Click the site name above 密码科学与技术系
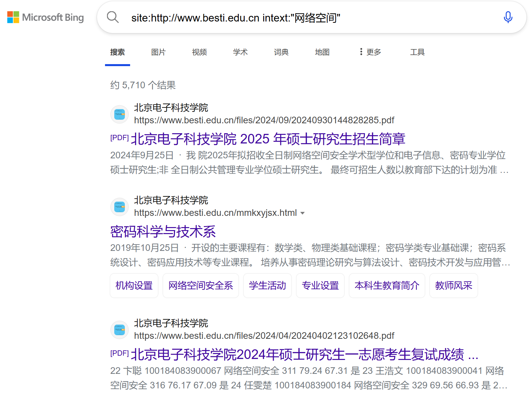Image resolution: width=532 pixels, height=395 pixels. (171, 200)
